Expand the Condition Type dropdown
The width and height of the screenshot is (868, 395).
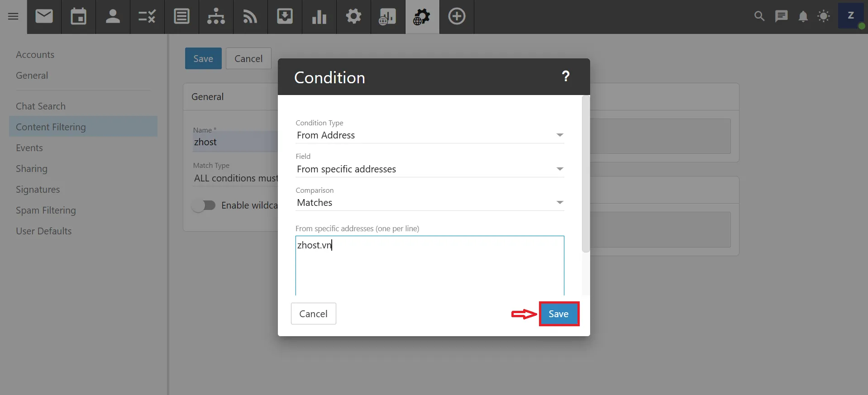click(x=429, y=135)
